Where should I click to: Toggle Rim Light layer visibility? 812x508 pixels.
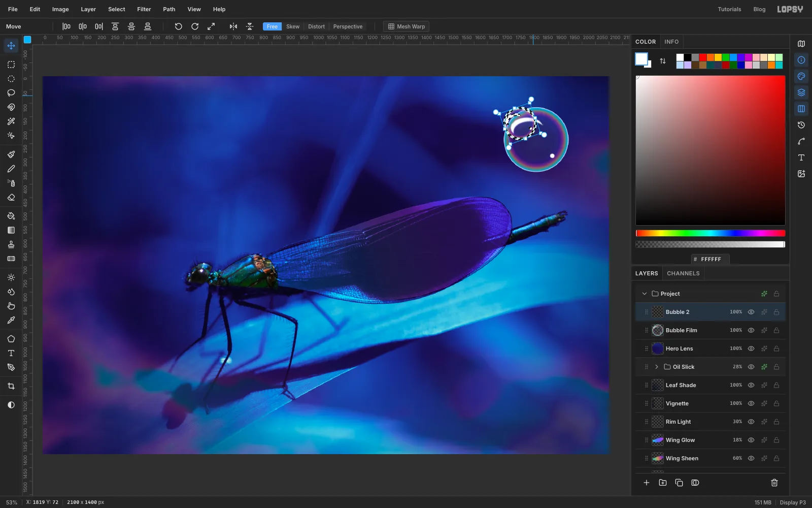point(751,422)
